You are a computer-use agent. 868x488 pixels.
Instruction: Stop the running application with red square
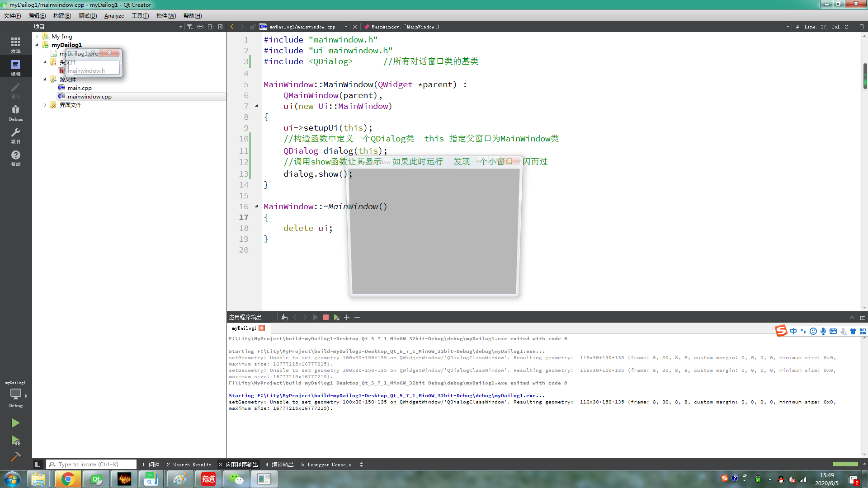click(325, 317)
